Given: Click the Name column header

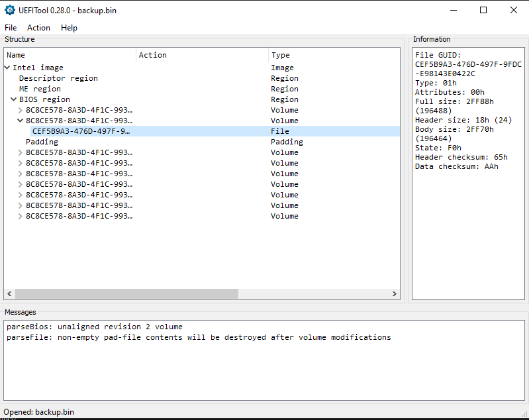Looking at the screenshot, I should click(70, 55).
